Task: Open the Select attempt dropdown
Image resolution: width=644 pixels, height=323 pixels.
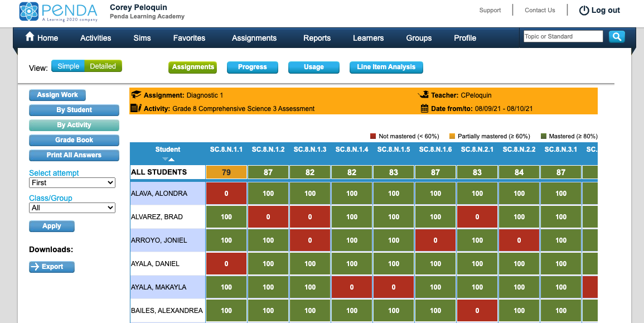Action: (72, 182)
